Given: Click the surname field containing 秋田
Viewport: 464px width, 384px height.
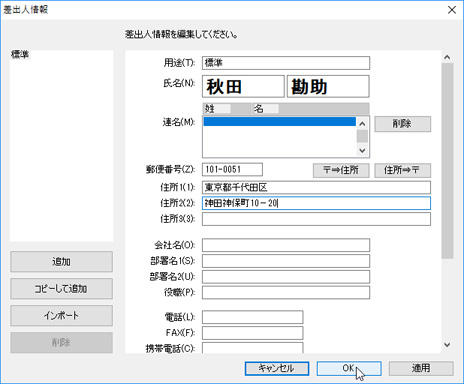Looking at the screenshot, I should click(243, 86).
